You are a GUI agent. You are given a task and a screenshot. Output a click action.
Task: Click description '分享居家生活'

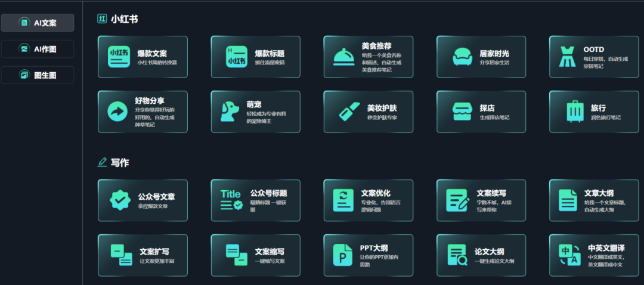[x=494, y=63]
